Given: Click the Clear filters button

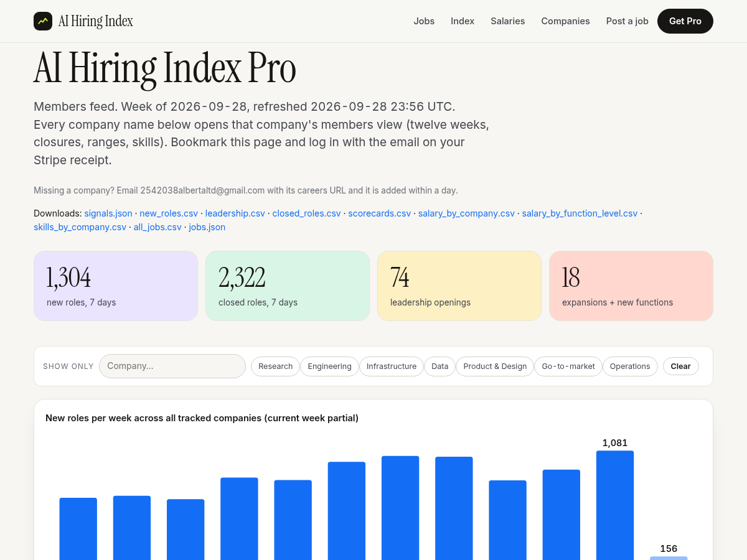Looking at the screenshot, I should 680,366.
